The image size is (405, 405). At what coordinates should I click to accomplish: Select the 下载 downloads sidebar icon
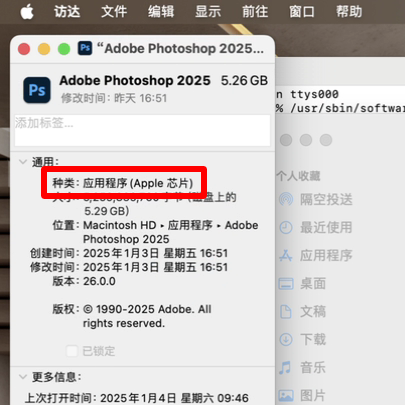coord(286,340)
